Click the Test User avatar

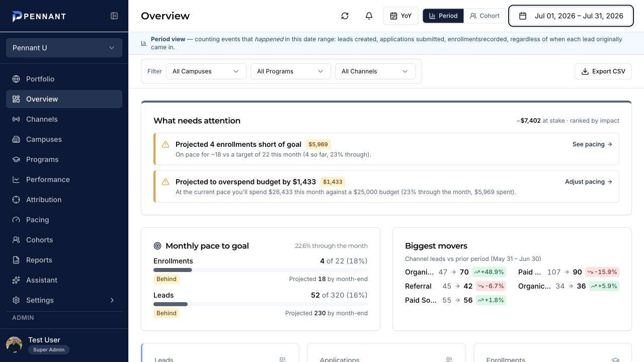(14, 344)
